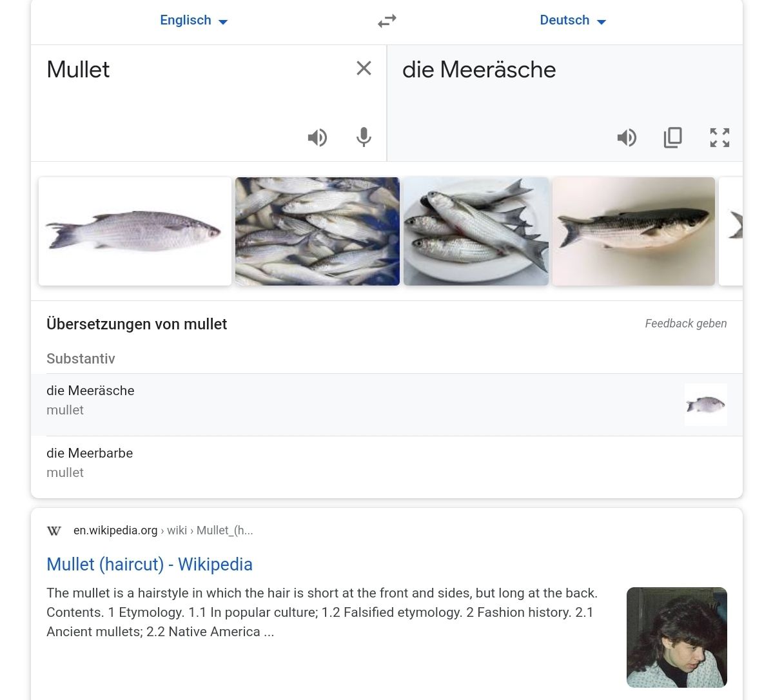Listen to the English source pronunciation
The width and height of the screenshot is (773, 700).
pyautogui.click(x=317, y=137)
